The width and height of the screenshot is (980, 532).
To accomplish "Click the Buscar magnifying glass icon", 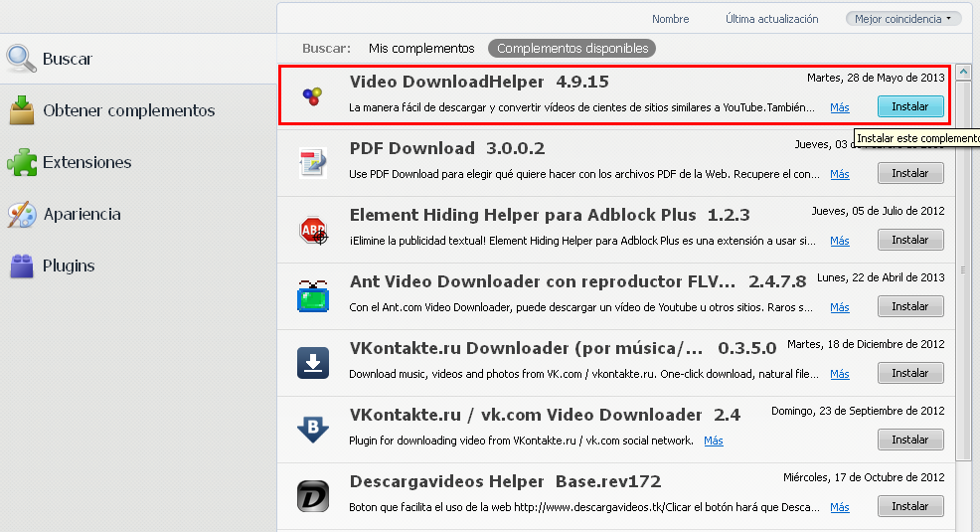I will 21,58.
